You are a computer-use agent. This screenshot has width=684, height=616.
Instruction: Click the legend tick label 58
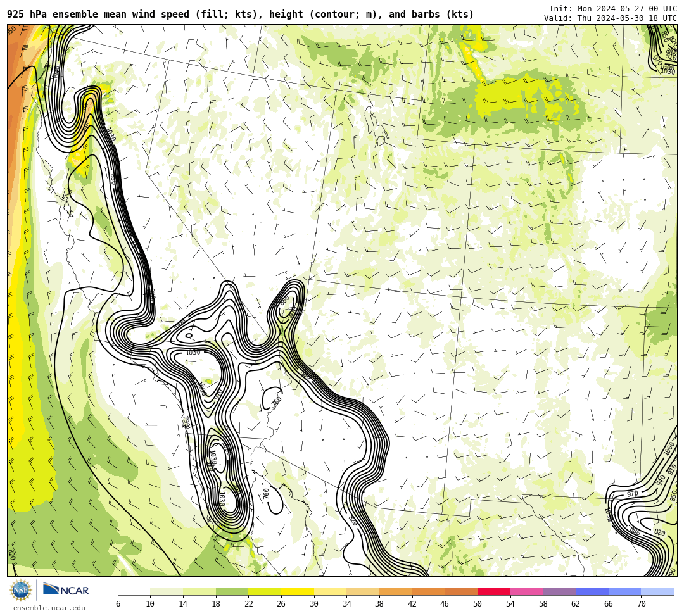543,604
